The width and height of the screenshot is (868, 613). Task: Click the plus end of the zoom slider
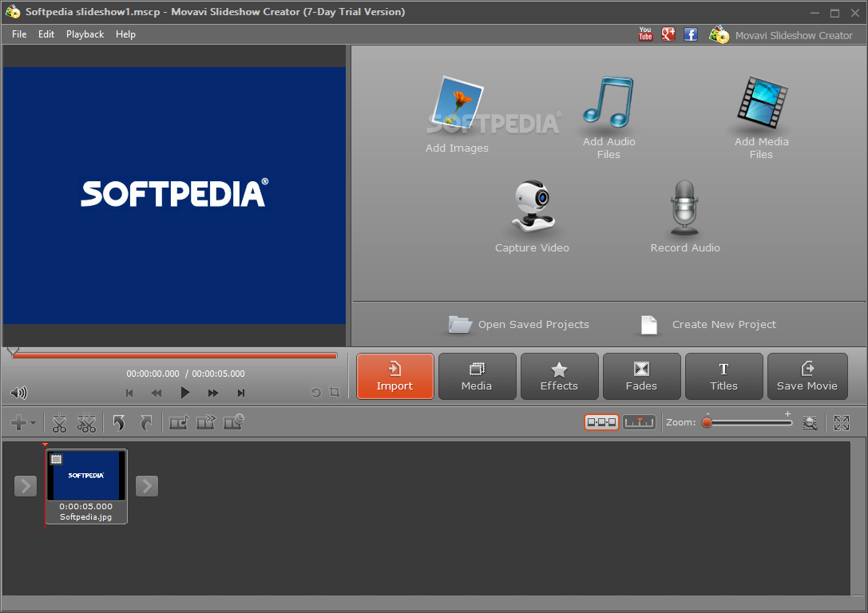click(x=787, y=413)
